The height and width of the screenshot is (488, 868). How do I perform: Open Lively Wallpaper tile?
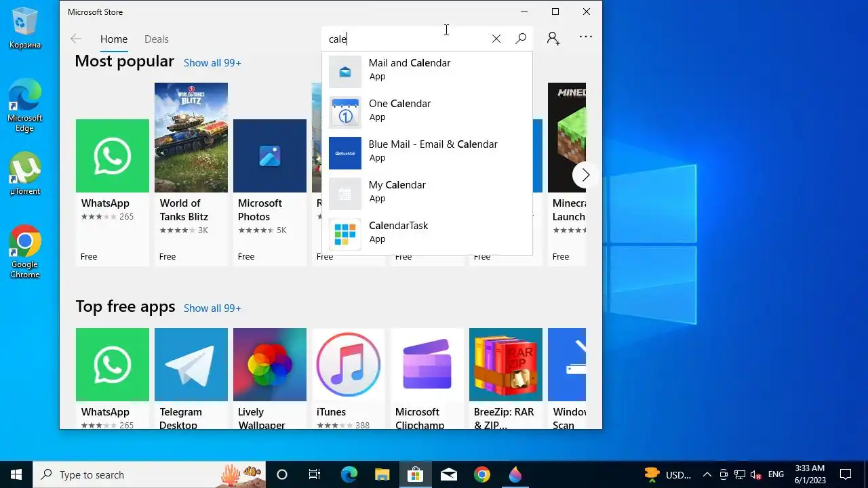point(270,378)
